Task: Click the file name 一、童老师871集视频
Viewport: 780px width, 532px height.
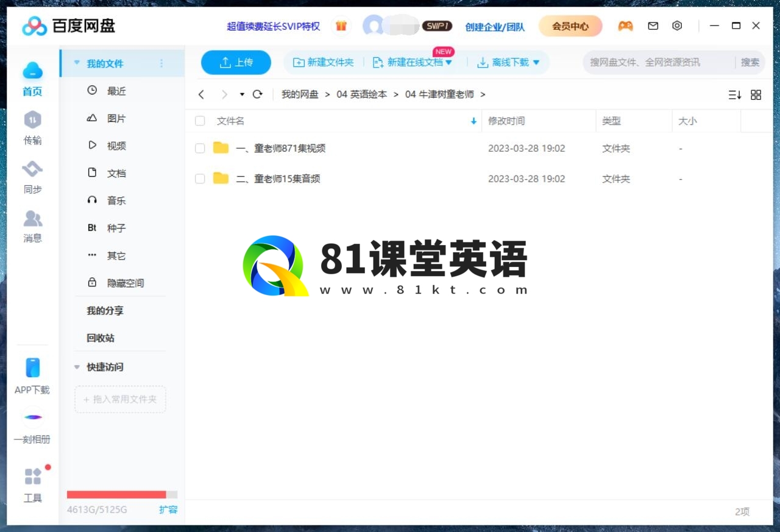Action: 280,148
